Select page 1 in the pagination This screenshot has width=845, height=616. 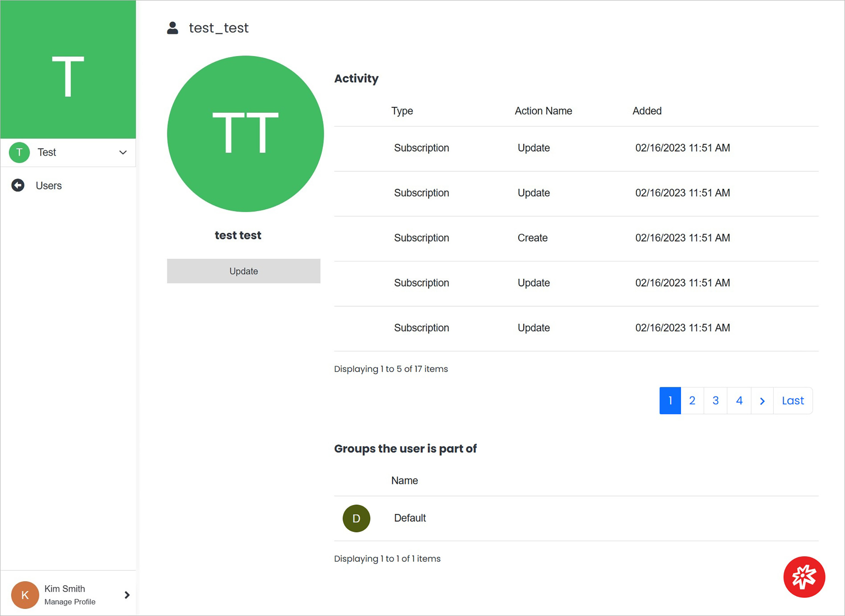coord(670,401)
